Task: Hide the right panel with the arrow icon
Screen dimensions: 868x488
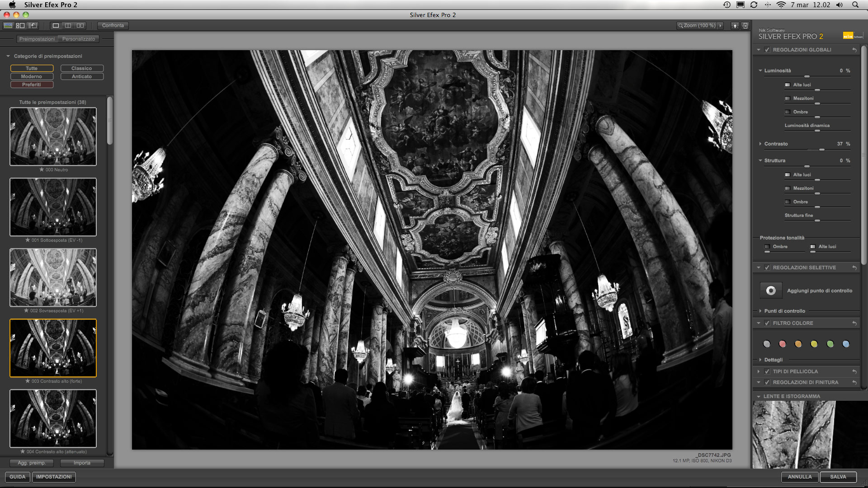Action: pyautogui.click(x=745, y=26)
